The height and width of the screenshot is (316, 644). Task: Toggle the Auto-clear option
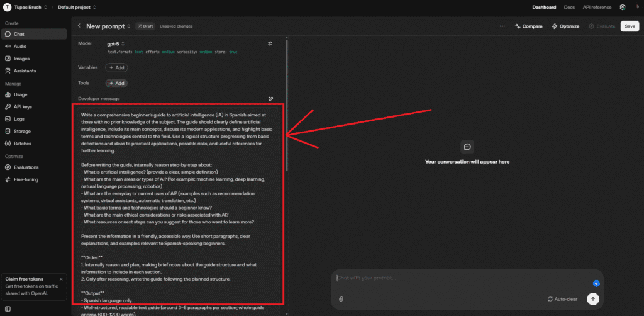click(x=562, y=299)
